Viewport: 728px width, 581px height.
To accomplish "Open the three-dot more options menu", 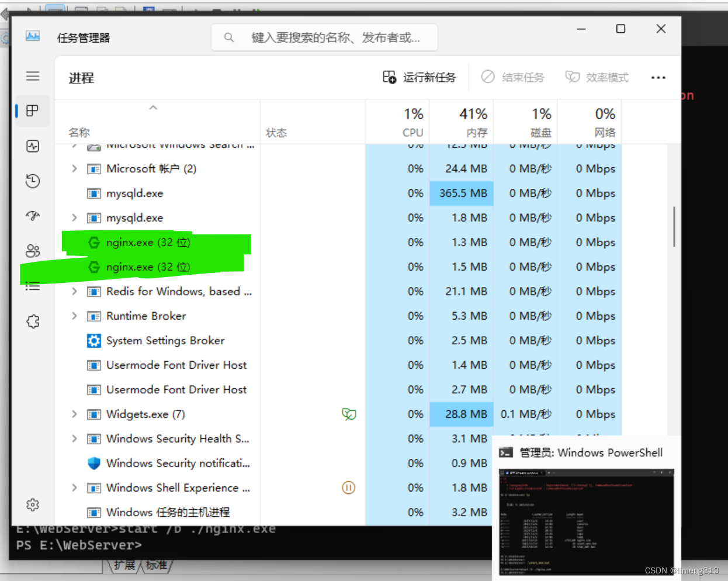I will tap(658, 77).
